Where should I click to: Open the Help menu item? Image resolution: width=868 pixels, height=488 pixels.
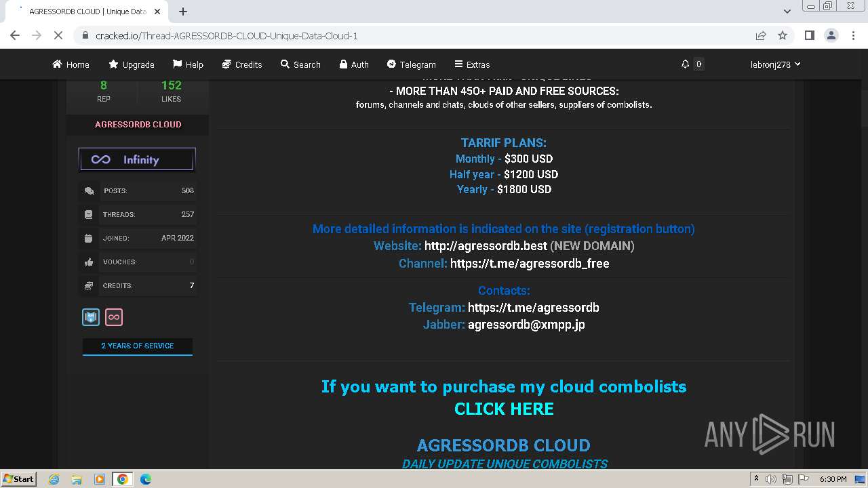[188, 64]
